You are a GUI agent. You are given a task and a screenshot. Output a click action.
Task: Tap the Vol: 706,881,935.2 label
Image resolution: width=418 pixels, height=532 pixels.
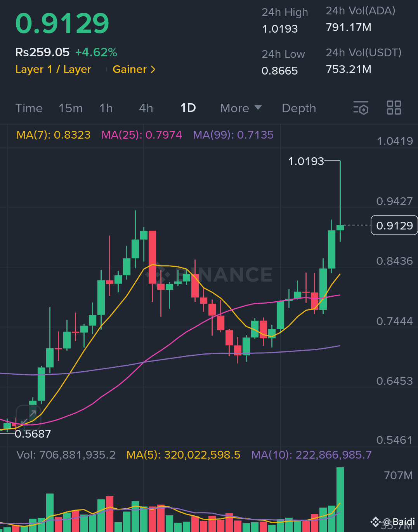point(66,455)
